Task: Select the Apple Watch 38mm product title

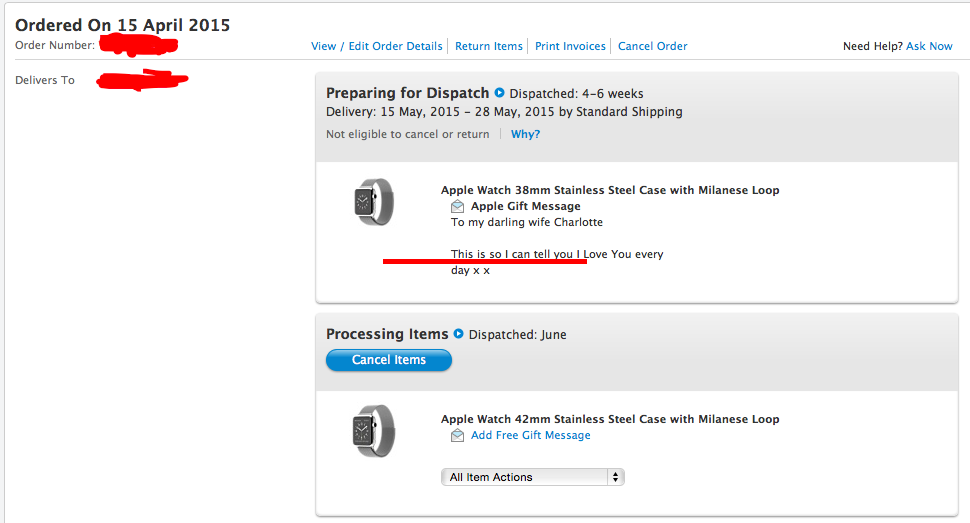Action: (610, 190)
